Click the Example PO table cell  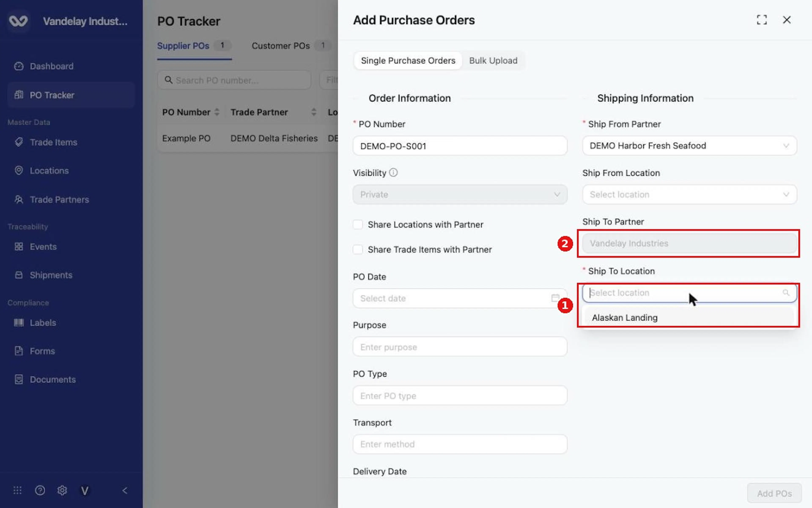(x=186, y=138)
